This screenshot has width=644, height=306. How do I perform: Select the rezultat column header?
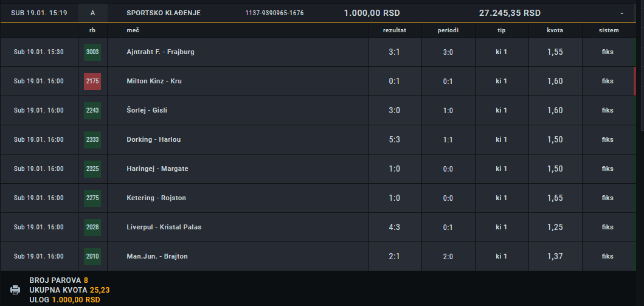pyautogui.click(x=395, y=30)
